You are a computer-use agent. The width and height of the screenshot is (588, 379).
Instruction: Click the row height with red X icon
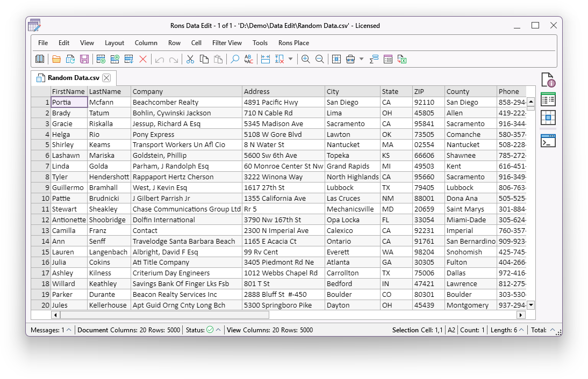(279, 59)
